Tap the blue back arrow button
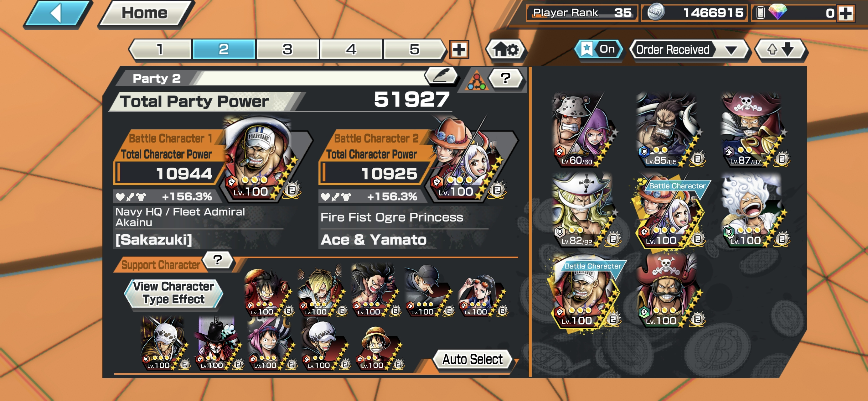This screenshot has width=868, height=401. [57, 14]
